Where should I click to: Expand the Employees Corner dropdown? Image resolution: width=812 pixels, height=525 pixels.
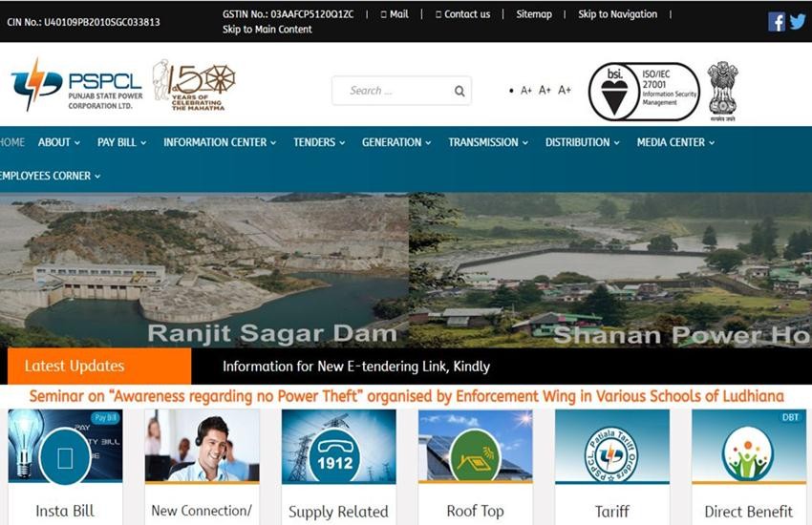[x=50, y=176]
